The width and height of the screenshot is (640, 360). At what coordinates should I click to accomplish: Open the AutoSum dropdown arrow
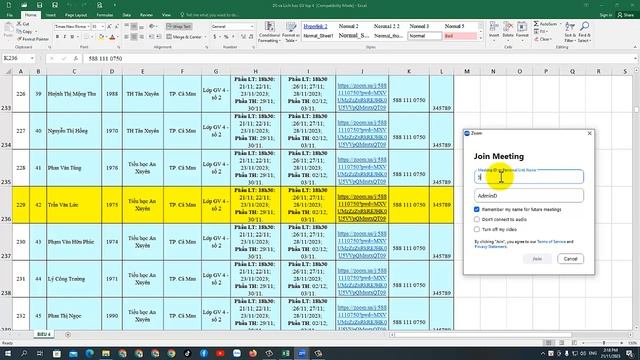click(560, 24)
